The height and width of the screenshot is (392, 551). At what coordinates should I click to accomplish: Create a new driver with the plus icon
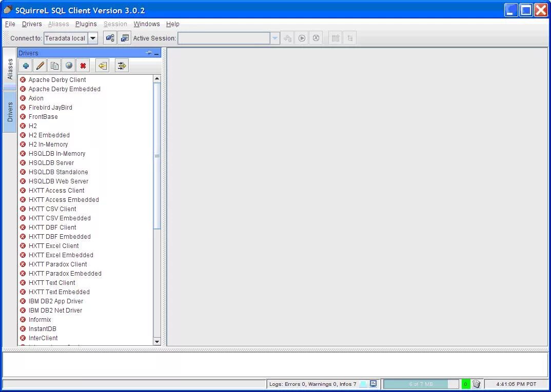click(25, 65)
